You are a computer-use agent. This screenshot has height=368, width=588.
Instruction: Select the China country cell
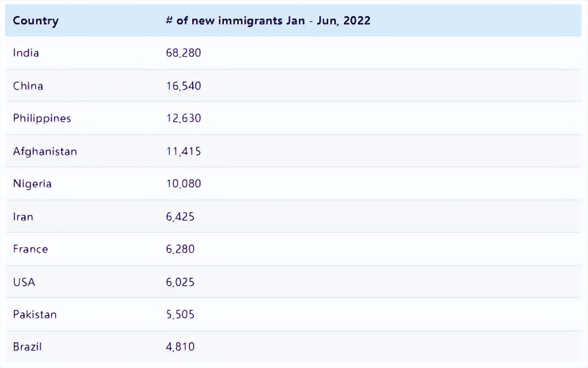(28, 85)
